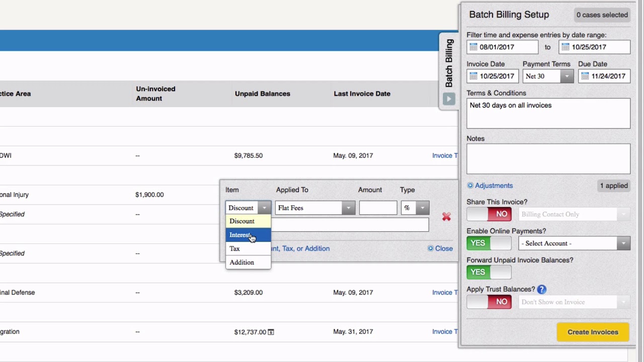The image size is (644, 362).
Task: Click the filter start date field 08/01/2017
Action: click(502, 47)
